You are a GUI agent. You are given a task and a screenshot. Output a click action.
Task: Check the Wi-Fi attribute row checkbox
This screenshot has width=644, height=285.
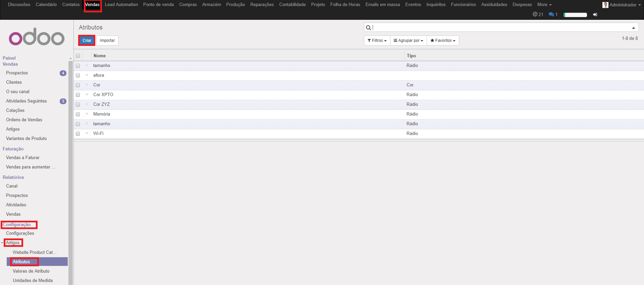tap(78, 134)
